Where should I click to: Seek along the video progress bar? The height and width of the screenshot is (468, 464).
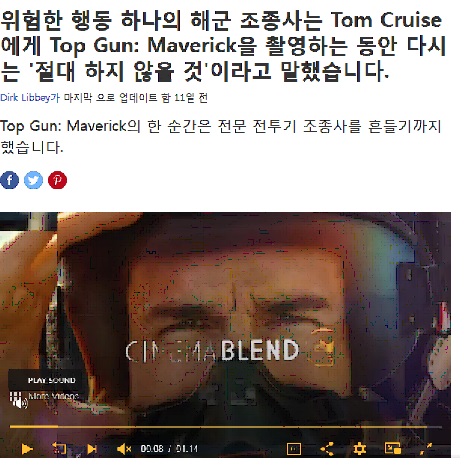click(226, 426)
